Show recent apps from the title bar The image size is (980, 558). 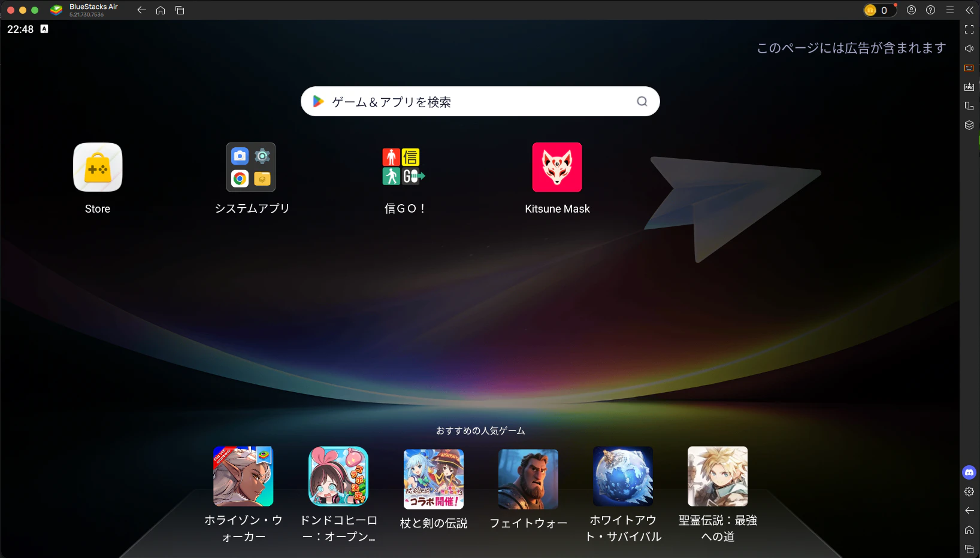click(180, 10)
